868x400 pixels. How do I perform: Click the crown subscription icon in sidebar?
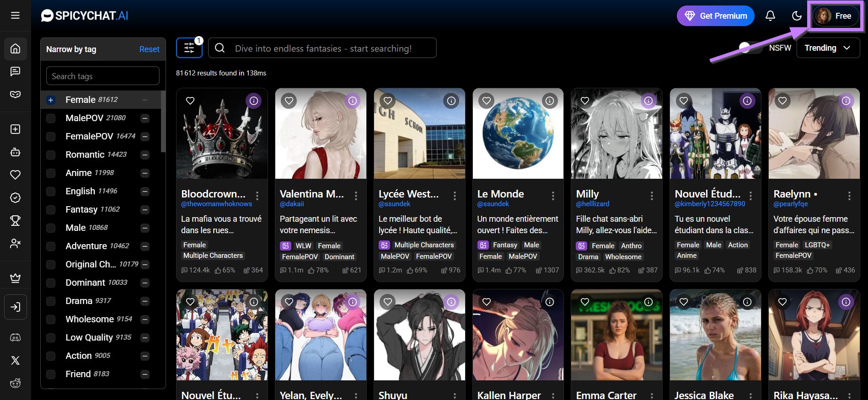[x=15, y=278]
